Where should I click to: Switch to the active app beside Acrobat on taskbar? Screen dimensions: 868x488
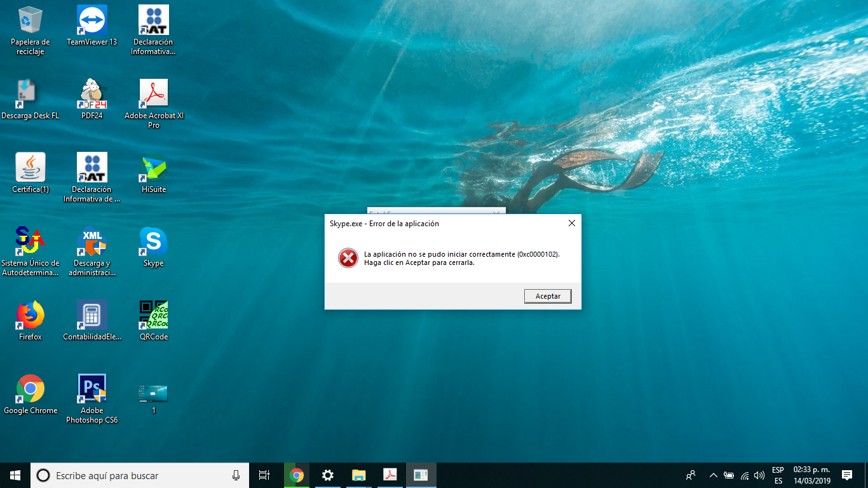[421, 475]
